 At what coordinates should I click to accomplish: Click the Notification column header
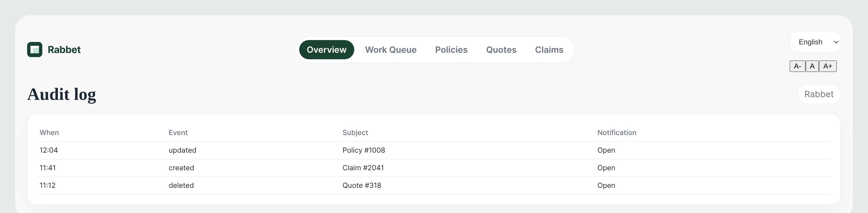pyautogui.click(x=617, y=133)
